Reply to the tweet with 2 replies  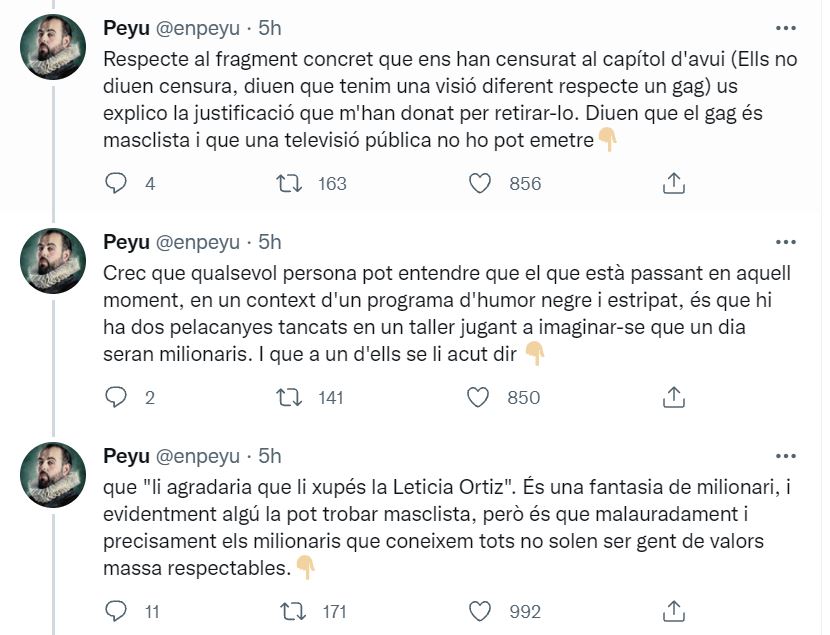(x=116, y=397)
